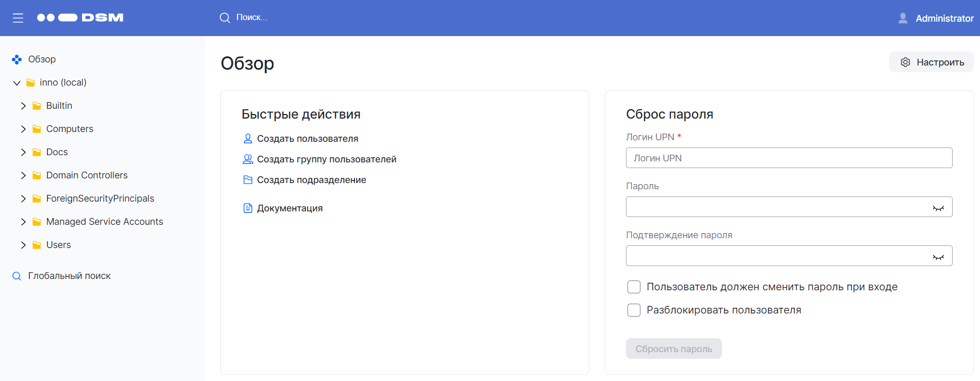Click the search magnifier icon in header
980x381 pixels.
(224, 18)
